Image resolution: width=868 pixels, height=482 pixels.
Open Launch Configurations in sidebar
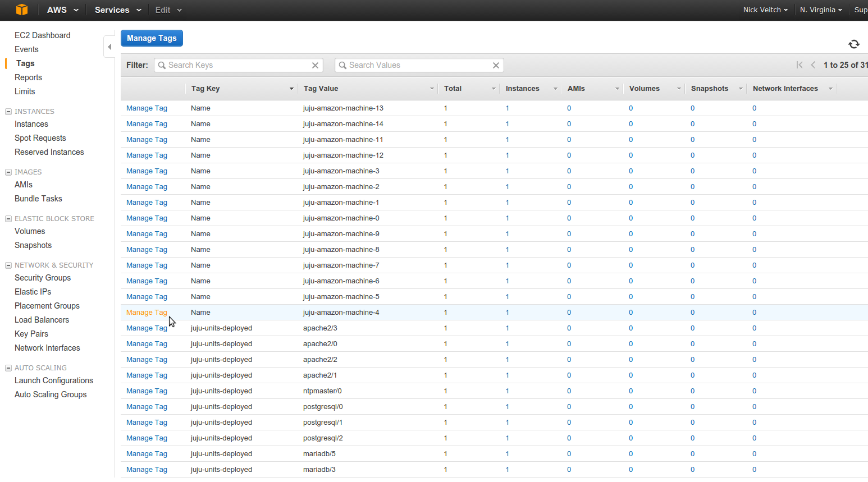pos(54,380)
